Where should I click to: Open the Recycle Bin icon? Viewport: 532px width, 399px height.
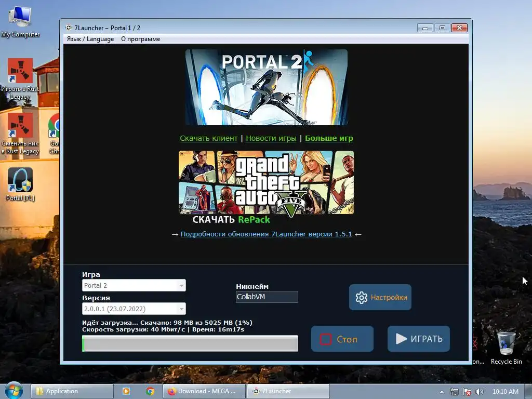tap(506, 348)
